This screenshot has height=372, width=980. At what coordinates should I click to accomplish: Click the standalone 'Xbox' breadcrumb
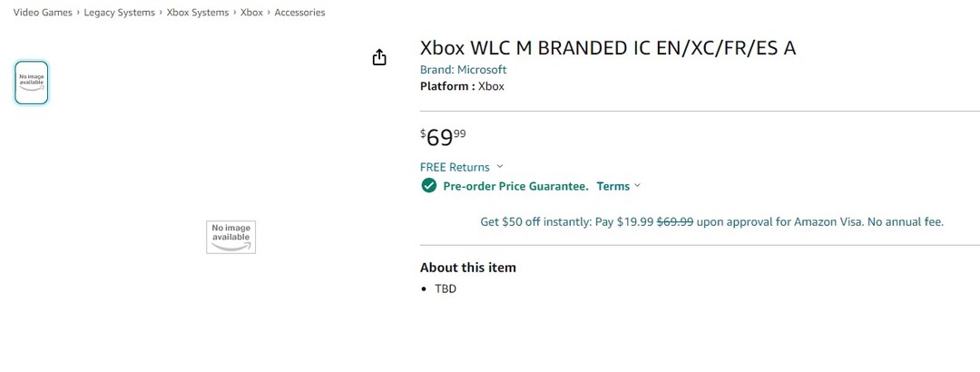point(251,13)
